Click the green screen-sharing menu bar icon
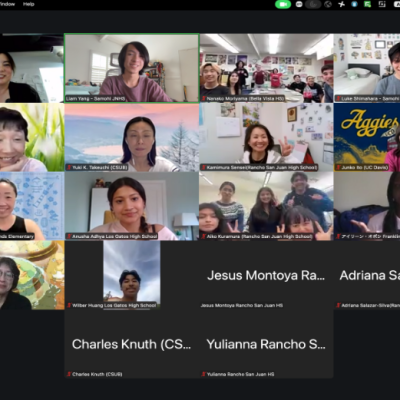400x400 pixels. tap(368, 4)
